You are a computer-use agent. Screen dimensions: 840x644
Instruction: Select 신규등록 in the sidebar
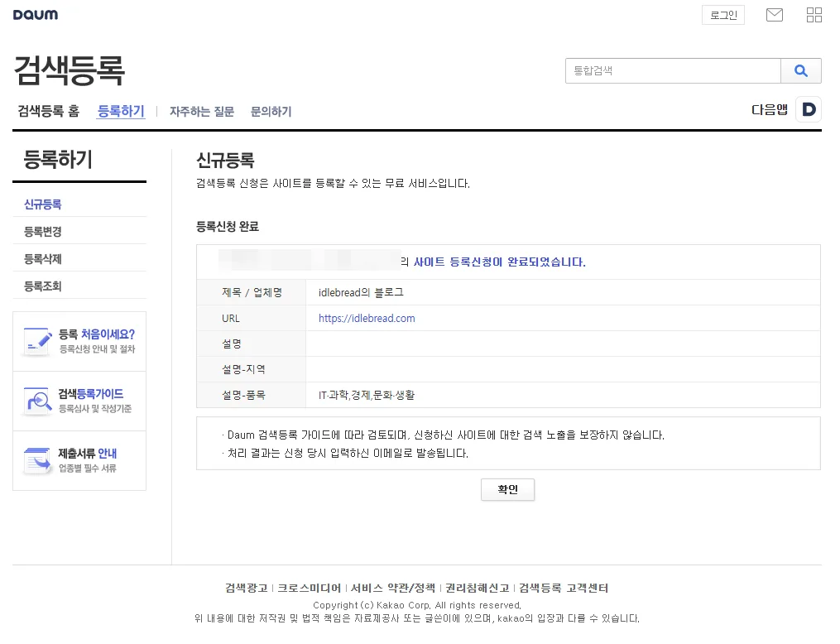click(43, 204)
